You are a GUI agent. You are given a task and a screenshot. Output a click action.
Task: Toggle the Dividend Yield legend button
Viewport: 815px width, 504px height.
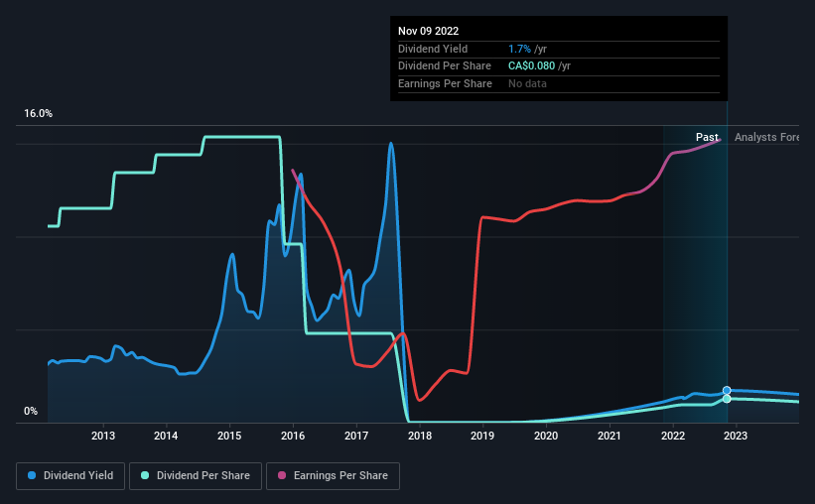pos(70,475)
